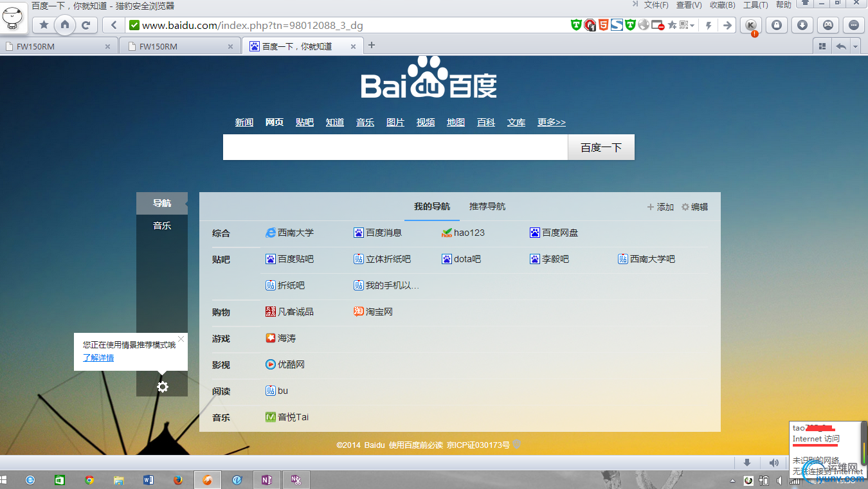
Task: Select 音乐 in the left sidebar
Action: (162, 226)
